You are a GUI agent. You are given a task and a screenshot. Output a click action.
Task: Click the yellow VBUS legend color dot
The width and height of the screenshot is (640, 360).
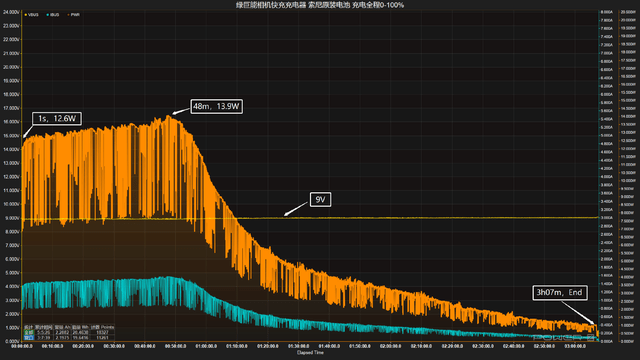(26, 15)
